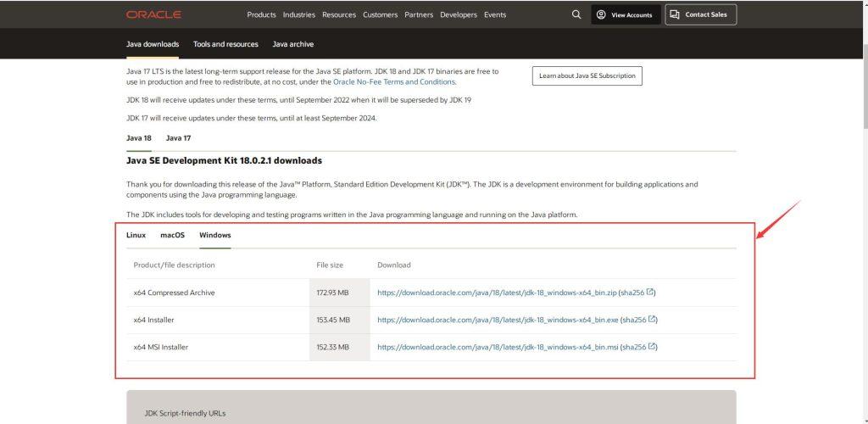Click the Contact Sales button
Image resolution: width=868 pixels, height=424 pixels.
pos(700,15)
